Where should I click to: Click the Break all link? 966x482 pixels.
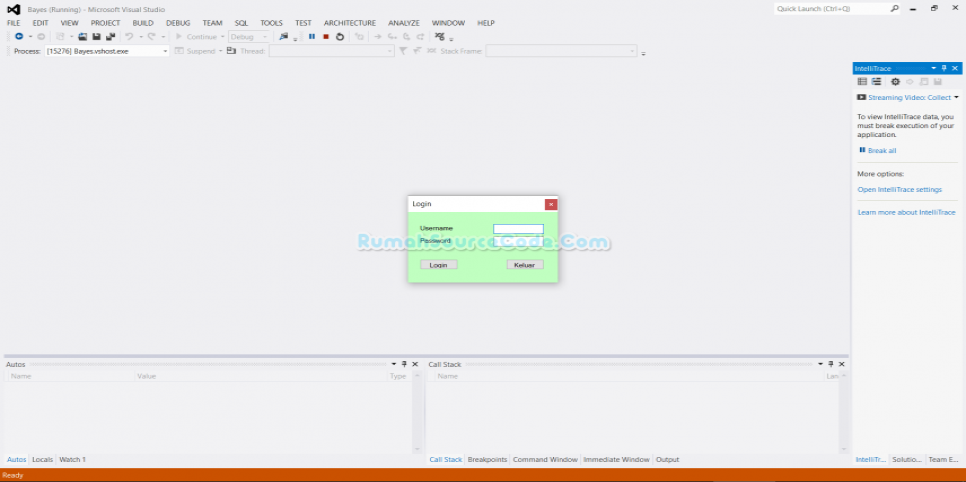(x=882, y=150)
